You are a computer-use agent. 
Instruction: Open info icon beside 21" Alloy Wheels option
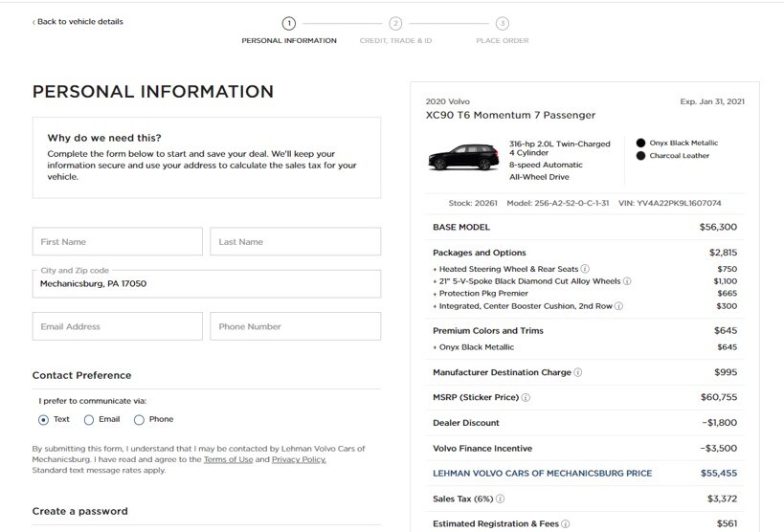[x=627, y=281]
